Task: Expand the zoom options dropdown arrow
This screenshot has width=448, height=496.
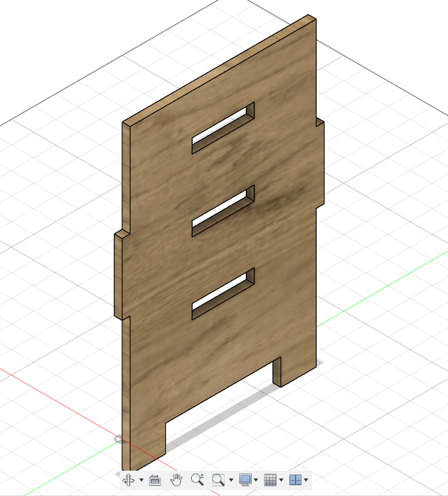Action: [x=231, y=480]
